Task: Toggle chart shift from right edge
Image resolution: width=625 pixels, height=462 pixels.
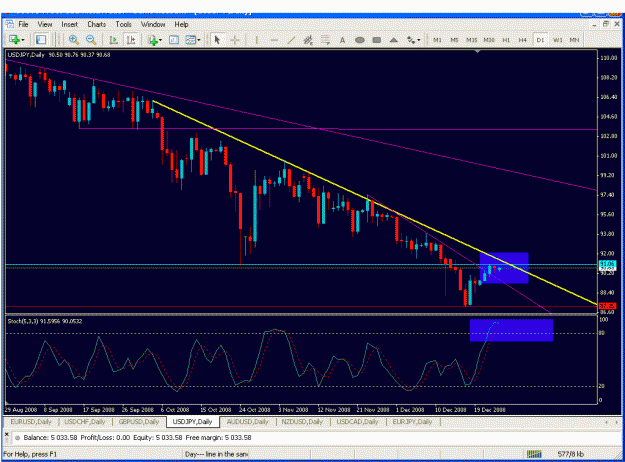Action: point(131,40)
